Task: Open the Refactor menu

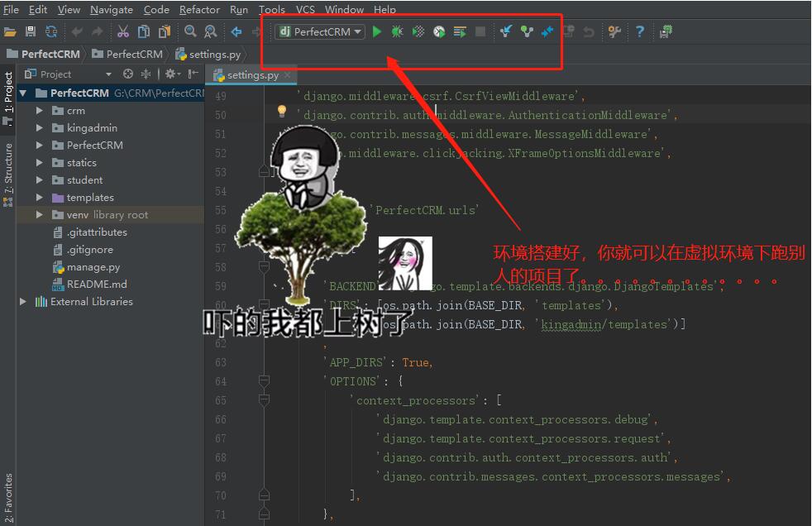Action: click(199, 9)
